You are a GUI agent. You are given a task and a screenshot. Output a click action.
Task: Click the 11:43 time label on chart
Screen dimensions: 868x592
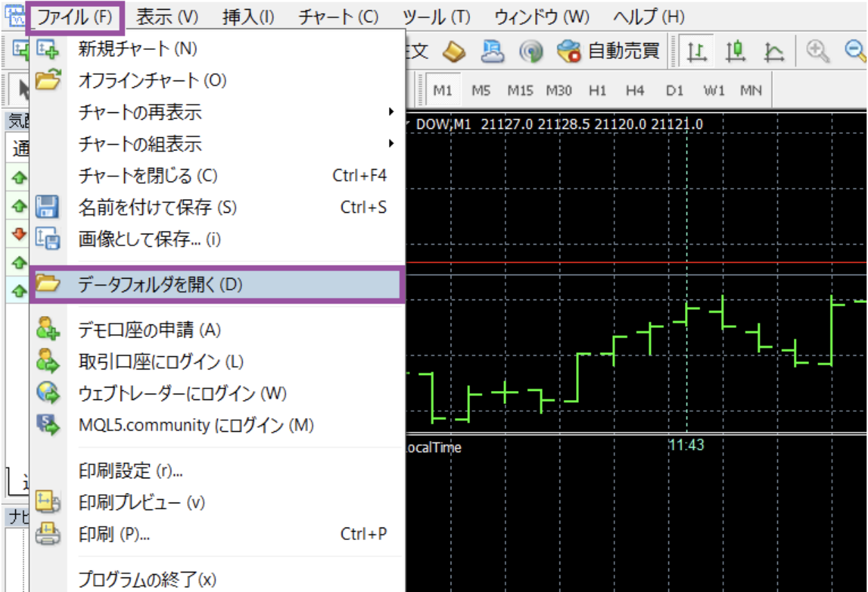tap(686, 445)
